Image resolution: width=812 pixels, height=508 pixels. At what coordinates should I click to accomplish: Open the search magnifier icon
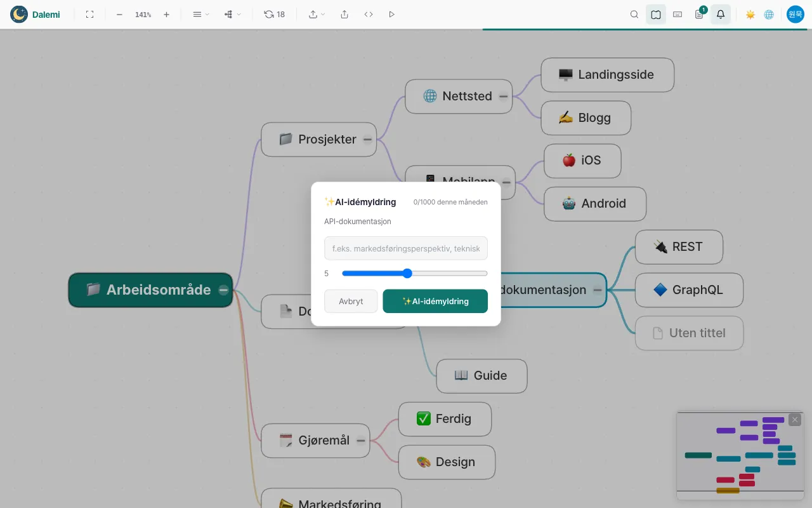[x=634, y=14]
